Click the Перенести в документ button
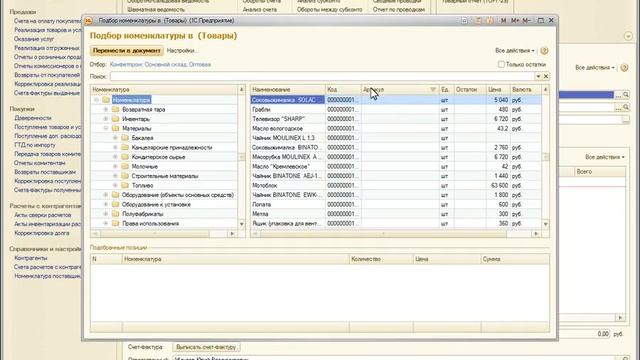 point(127,51)
